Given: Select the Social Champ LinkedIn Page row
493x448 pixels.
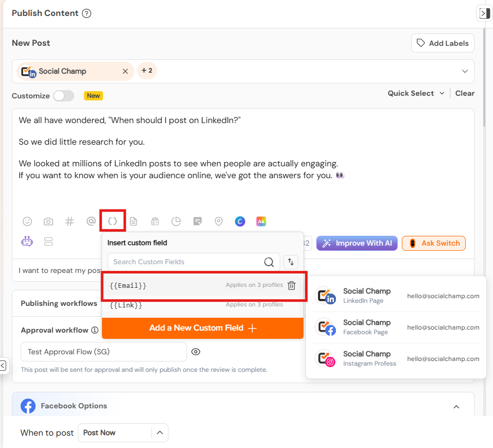Looking at the screenshot, I should 396,296.
